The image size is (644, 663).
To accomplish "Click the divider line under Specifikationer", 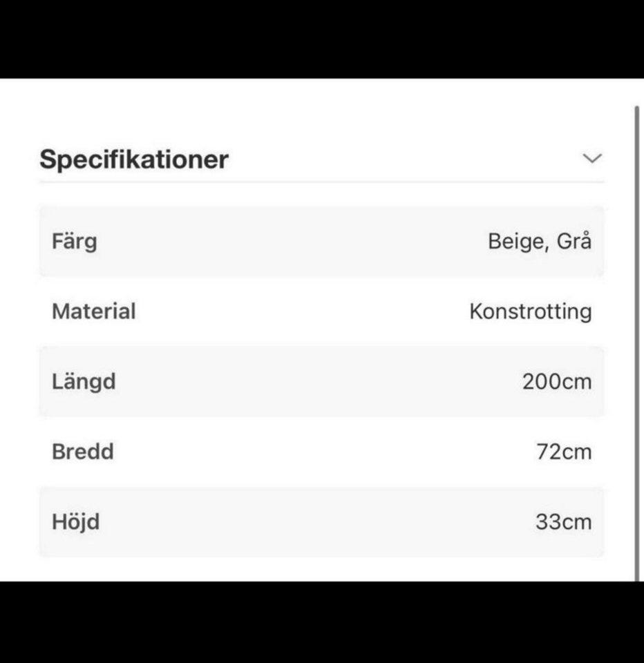I will pos(321,182).
